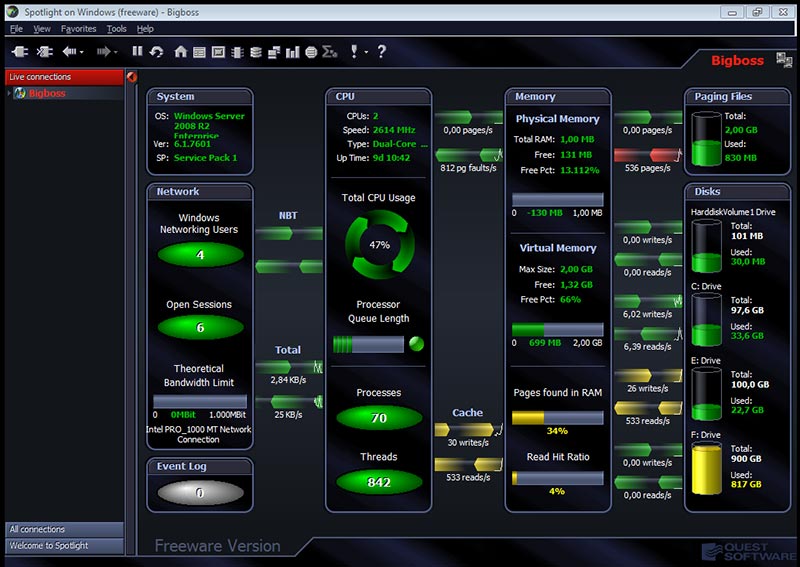Screen dimensions: 800x567
Task: Refresh the display with the circular arrows icon
Action: 157,52
